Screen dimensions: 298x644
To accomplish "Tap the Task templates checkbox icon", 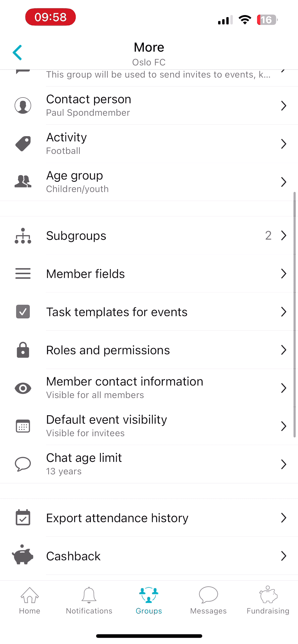I will click(23, 312).
